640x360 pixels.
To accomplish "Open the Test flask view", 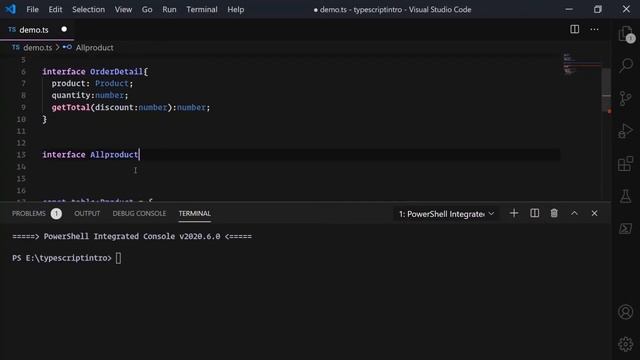I will tap(625, 196).
